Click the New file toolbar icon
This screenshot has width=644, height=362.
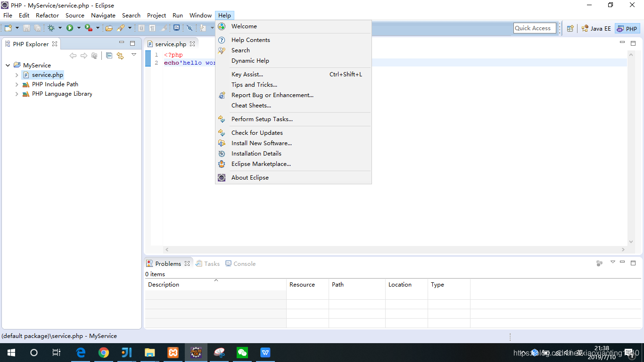[8, 28]
